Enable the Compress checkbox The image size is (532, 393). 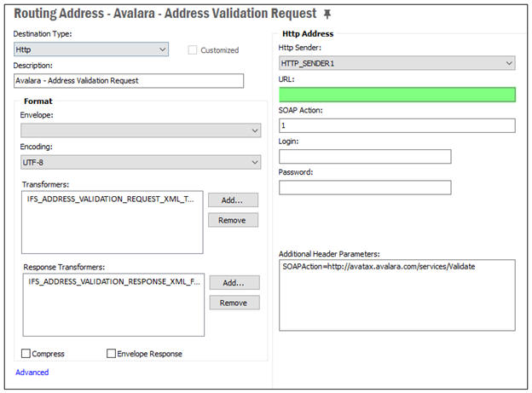tap(26, 354)
